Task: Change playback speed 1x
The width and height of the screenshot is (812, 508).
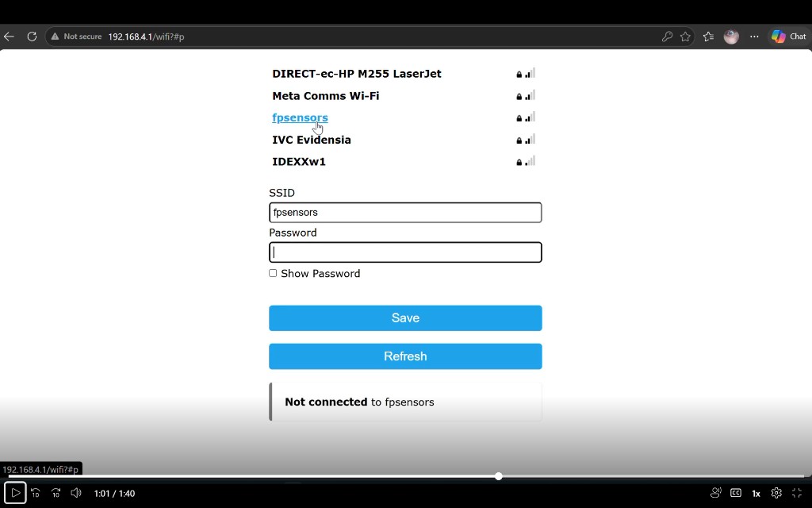Action: (x=756, y=494)
